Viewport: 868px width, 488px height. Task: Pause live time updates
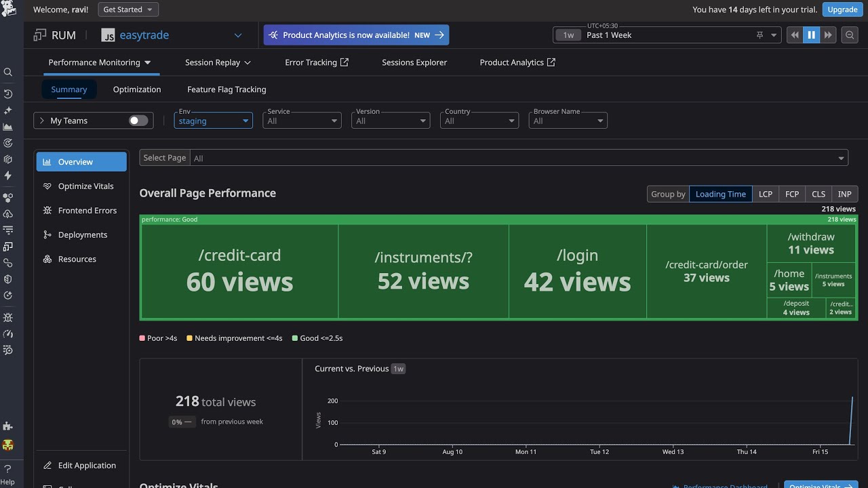point(811,35)
